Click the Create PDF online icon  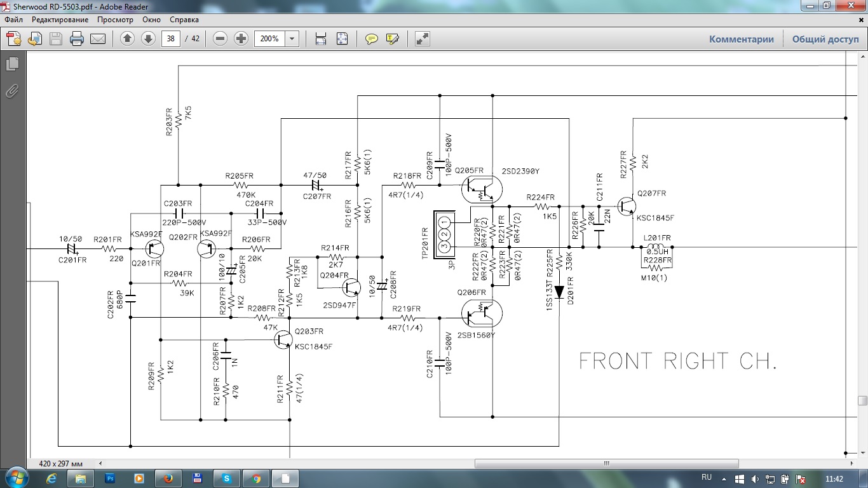coord(14,39)
